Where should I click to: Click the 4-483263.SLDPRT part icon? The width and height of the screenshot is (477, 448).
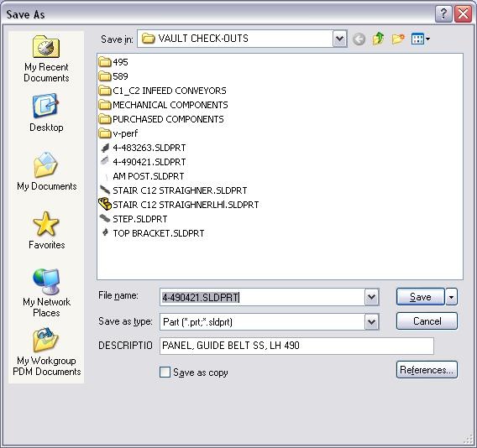105,148
